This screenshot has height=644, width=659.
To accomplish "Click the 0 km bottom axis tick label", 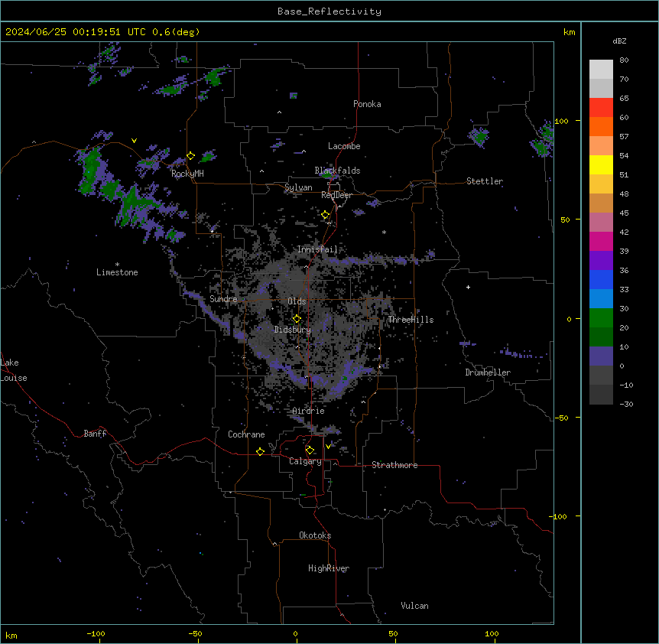I will click(295, 633).
